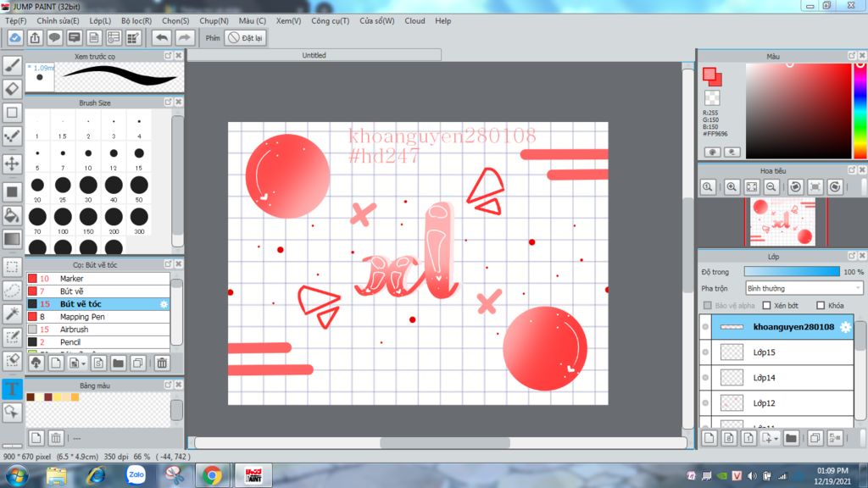Add layer folder in Layer panel

pos(791,438)
